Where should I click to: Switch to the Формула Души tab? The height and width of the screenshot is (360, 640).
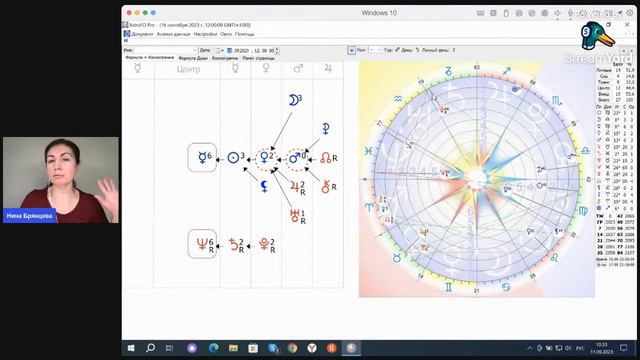coord(193,58)
